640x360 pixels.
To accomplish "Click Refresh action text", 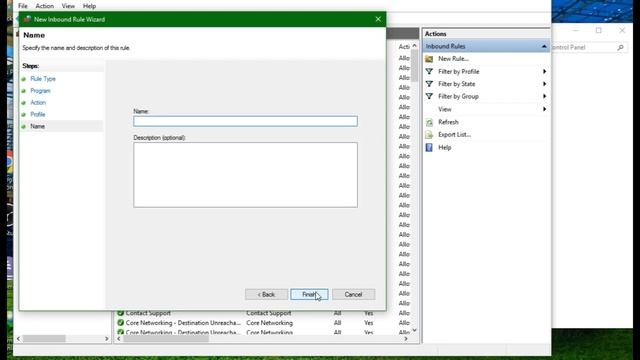I will click(x=448, y=122).
